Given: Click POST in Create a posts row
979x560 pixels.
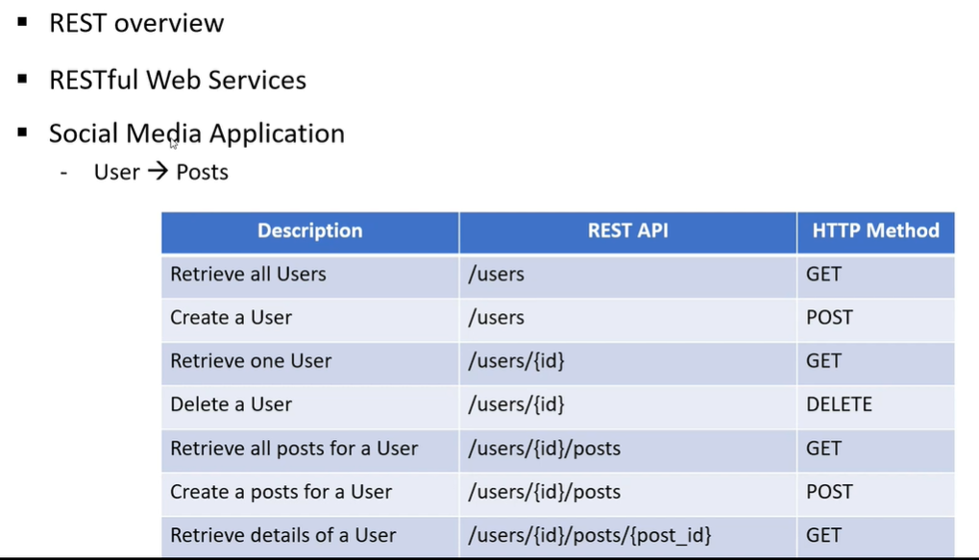Looking at the screenshot, I should (x=829, y=493).
